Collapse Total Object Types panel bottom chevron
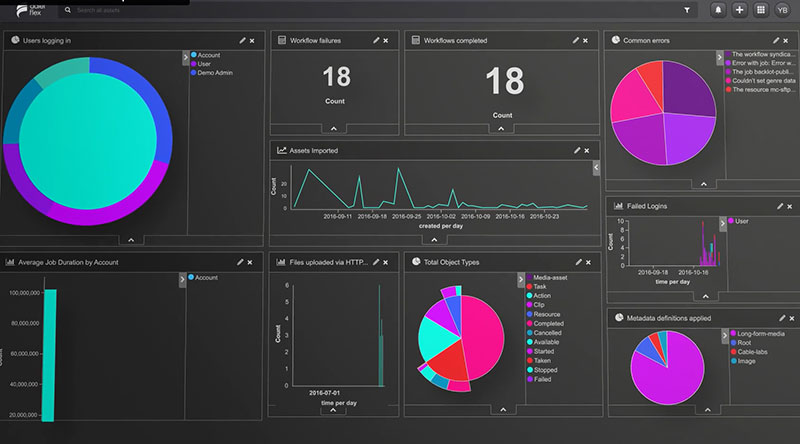Screen dimensions: 800x444 point(503,409)
